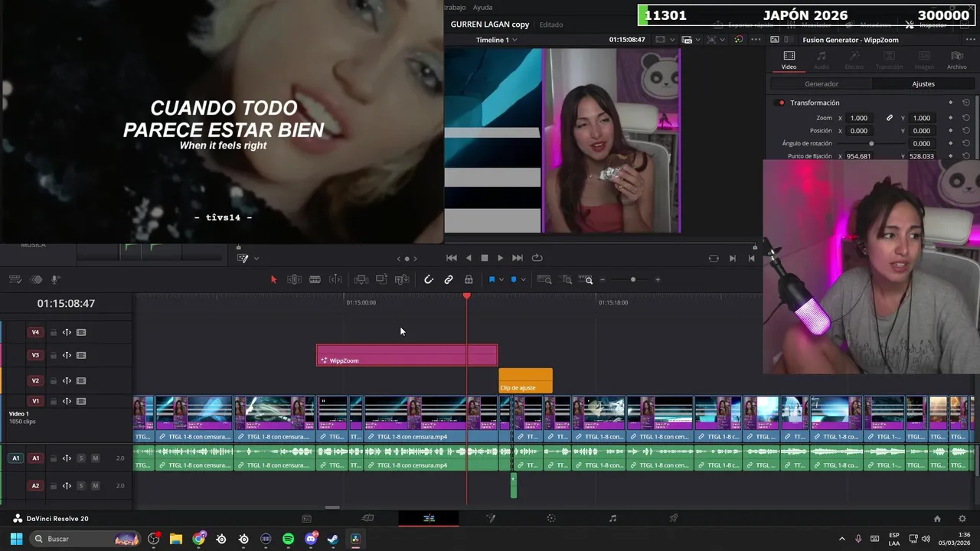Open the Video tab in Inspector
Screen dimensions: 980x551
pos(789,60)
